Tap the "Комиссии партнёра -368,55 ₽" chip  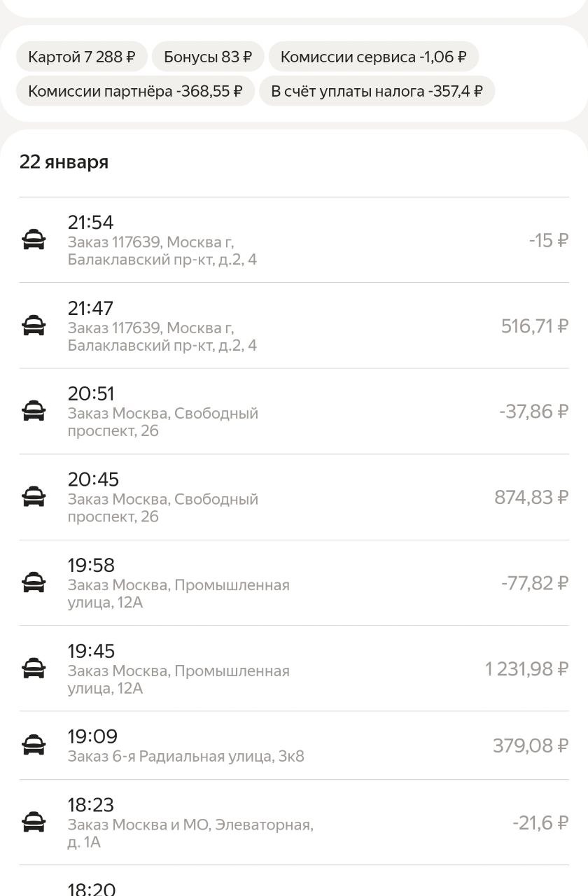click(x=135, y=91)
